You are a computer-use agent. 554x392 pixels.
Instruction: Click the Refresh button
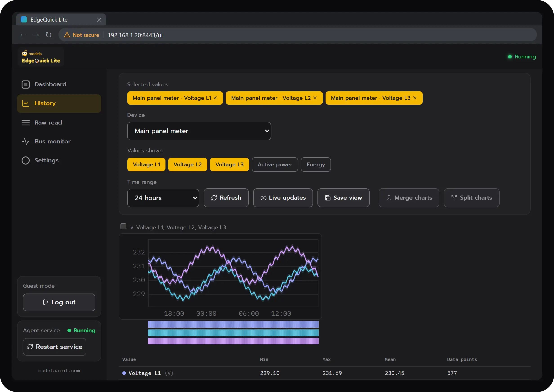226,198
